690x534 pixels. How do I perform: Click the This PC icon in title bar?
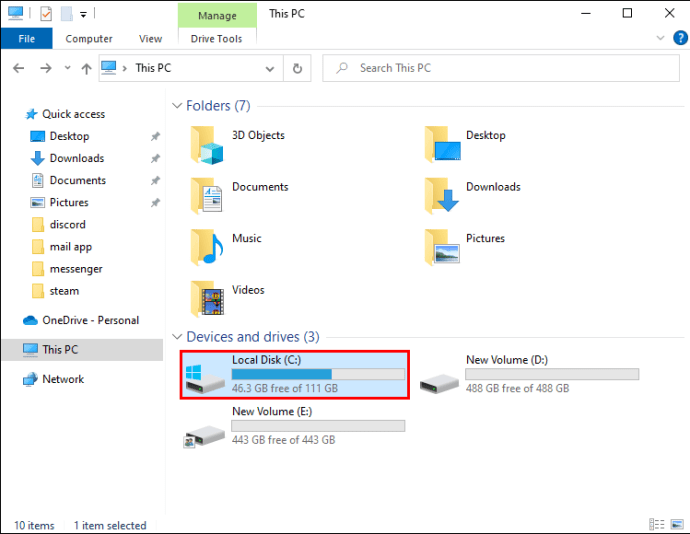coord(15,13)
